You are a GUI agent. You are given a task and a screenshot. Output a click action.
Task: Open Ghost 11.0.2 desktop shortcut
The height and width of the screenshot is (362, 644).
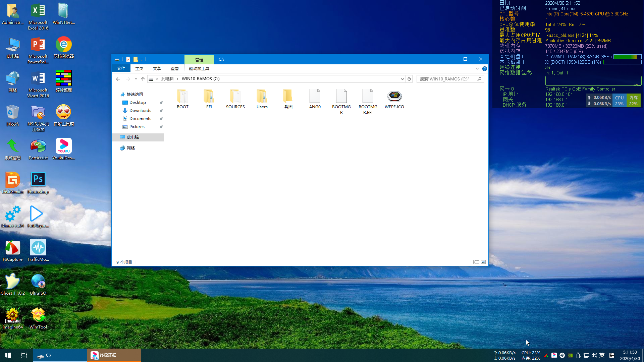(x=13, y=285)
